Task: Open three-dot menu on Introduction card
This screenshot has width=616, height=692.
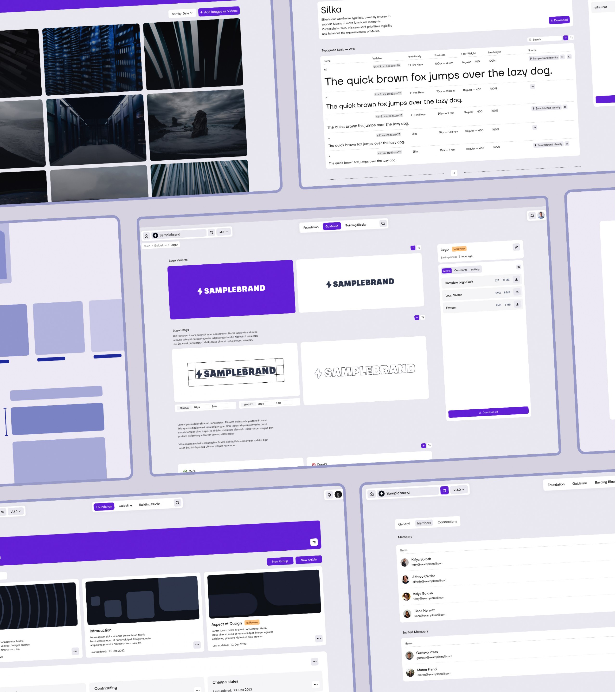Action: coord(197,645)
